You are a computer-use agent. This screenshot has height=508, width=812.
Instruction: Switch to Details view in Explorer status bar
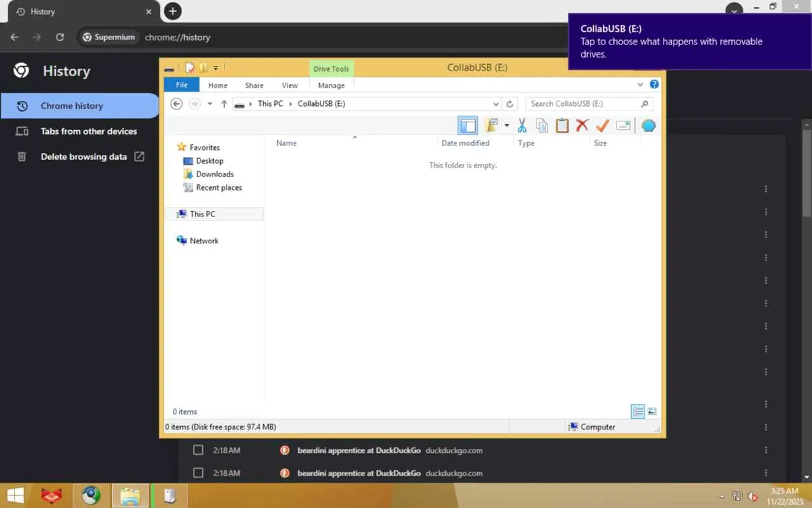pyautogui.click(x=638, y=411)
